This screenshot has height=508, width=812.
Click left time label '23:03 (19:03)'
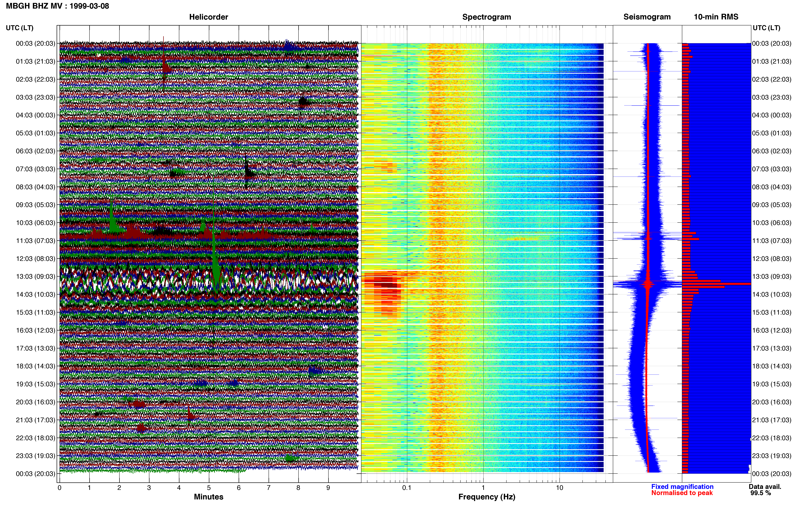pyautogui.click(x=35, y=456)
